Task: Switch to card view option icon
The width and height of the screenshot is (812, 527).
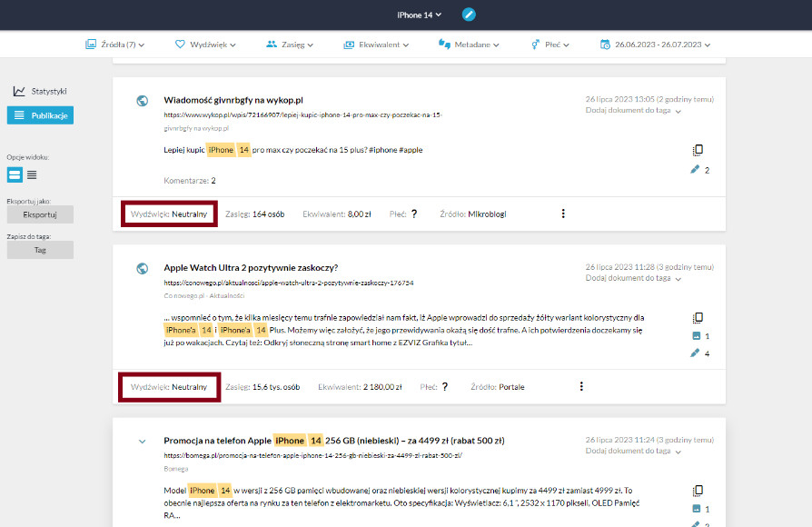Action: coord(15,174)
